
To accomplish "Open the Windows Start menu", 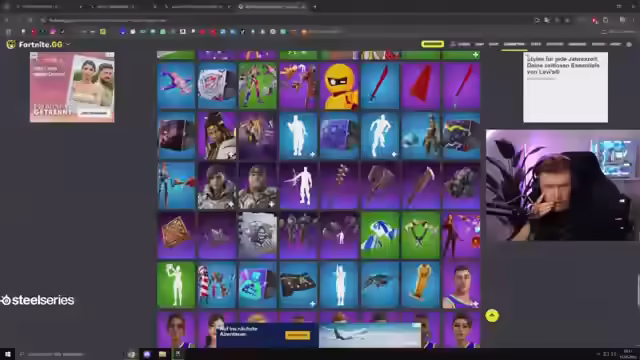I will (7, 354).
